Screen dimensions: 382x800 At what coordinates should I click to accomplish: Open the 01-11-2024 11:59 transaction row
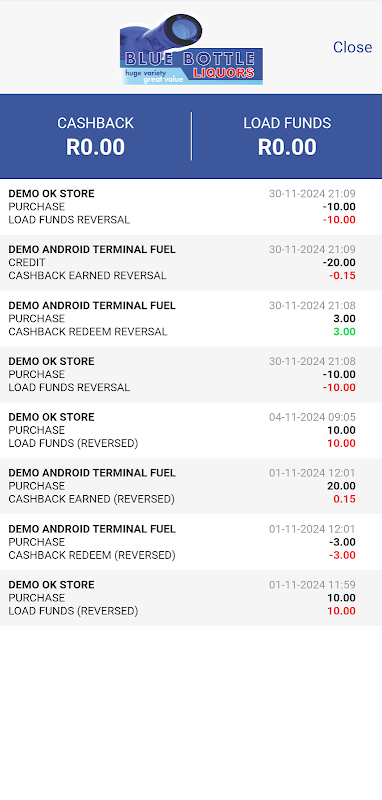pyautogui.click(x=191, y=597)
